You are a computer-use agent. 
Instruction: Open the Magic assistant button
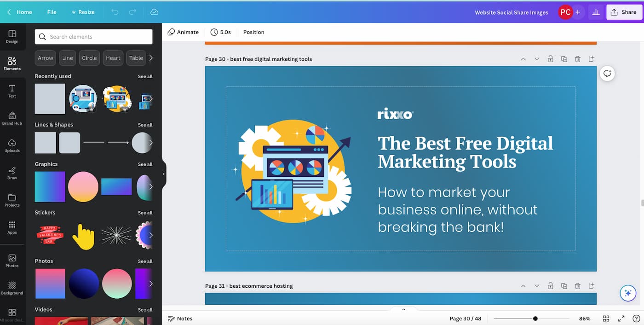click(x=628, y=293)
